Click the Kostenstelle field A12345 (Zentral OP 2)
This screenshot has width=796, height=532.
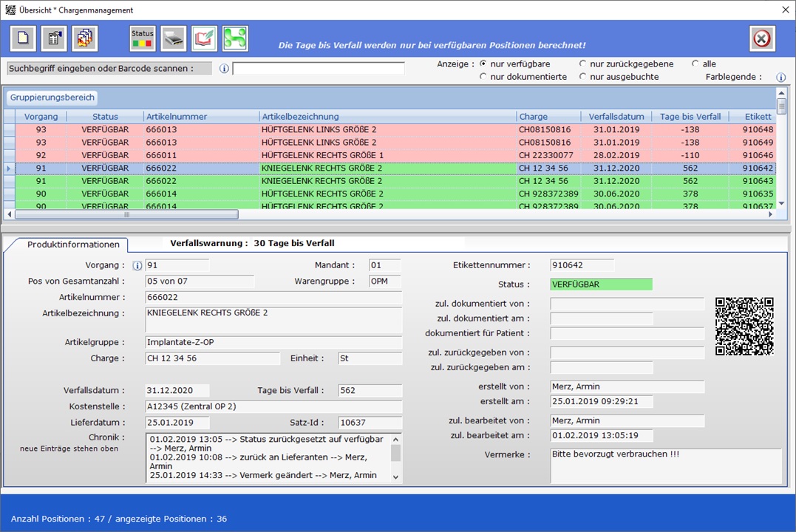click(273, 406)
